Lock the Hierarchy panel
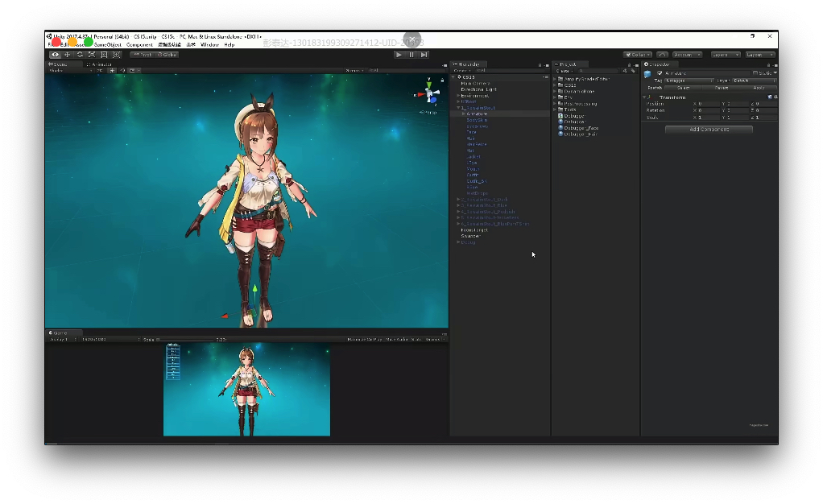The image size is (823, 504). pos(540,64)
